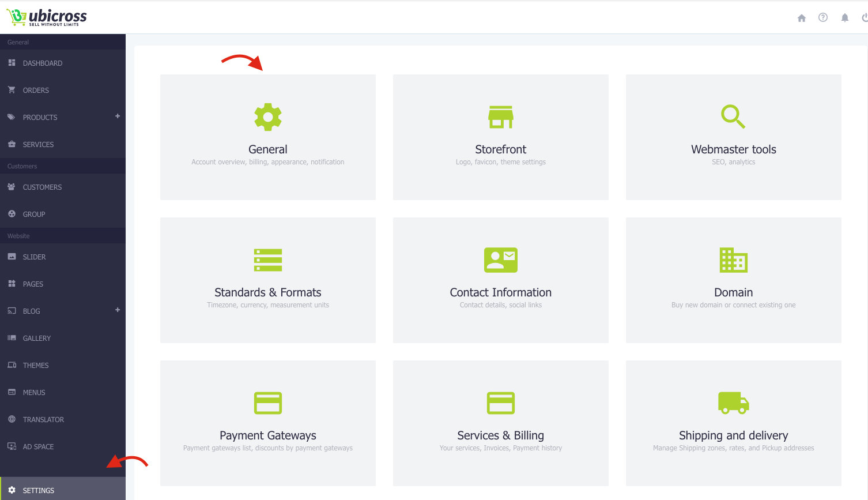Click the Storefront shop icon
This screenshot has height=500, width=868.
pyautogui.click(x=501, y=117)
